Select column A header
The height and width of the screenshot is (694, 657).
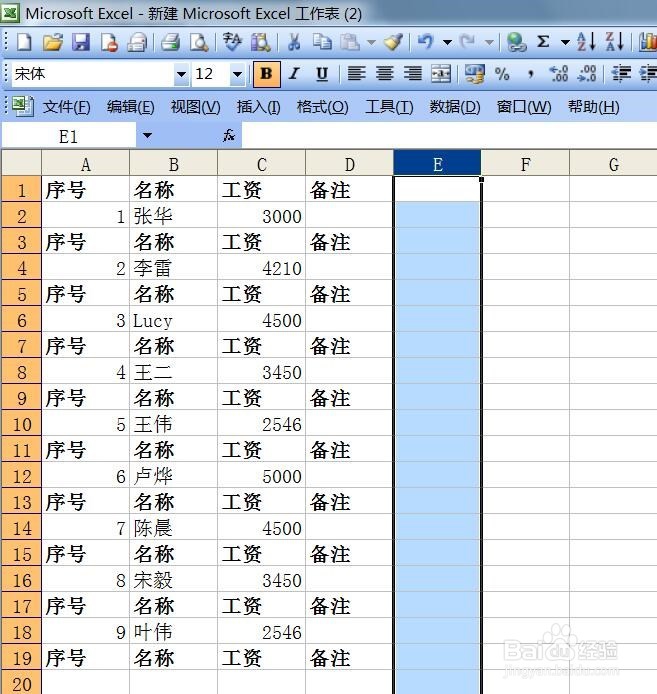click(x=85, y=165)
